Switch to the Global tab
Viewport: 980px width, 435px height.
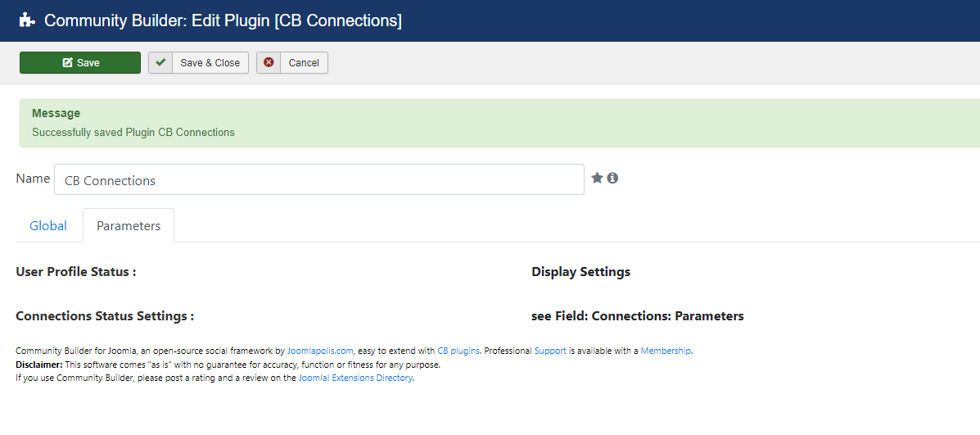[48, 225]
